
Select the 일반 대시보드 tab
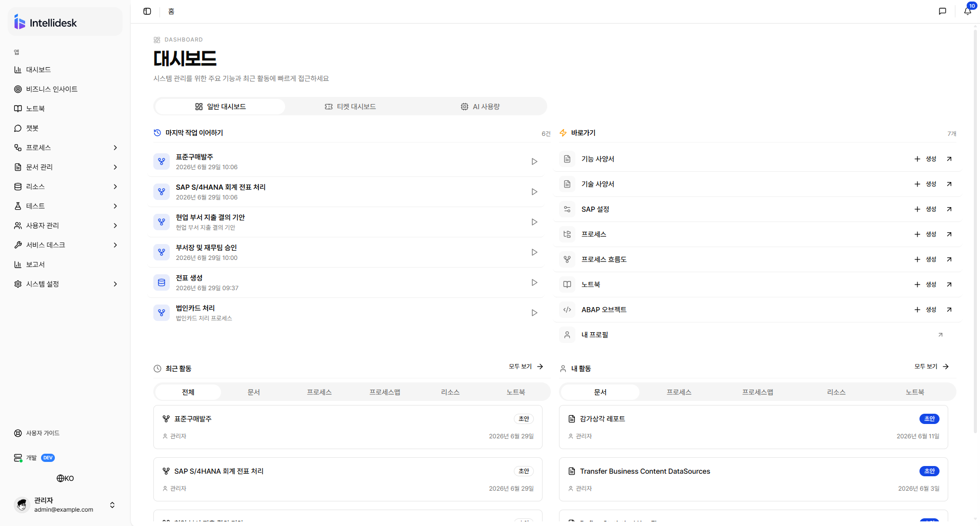[221, 107]
